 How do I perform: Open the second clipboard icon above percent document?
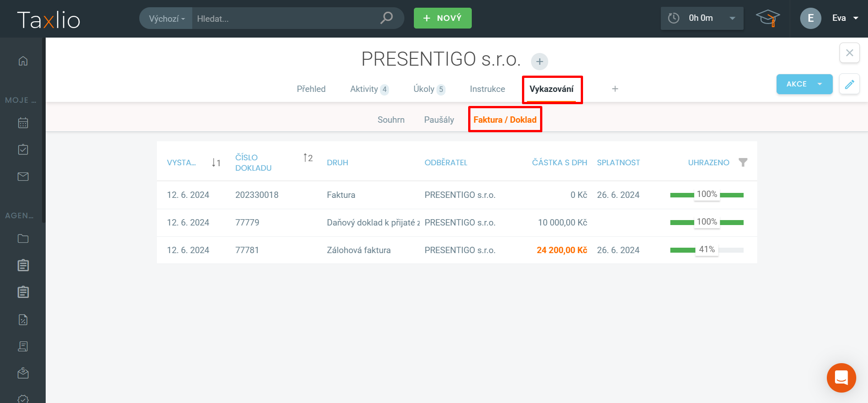point(23,292)
